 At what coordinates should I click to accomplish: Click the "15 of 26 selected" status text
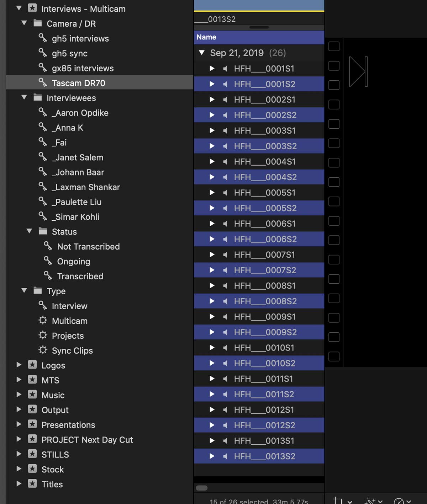pos(239,501)
